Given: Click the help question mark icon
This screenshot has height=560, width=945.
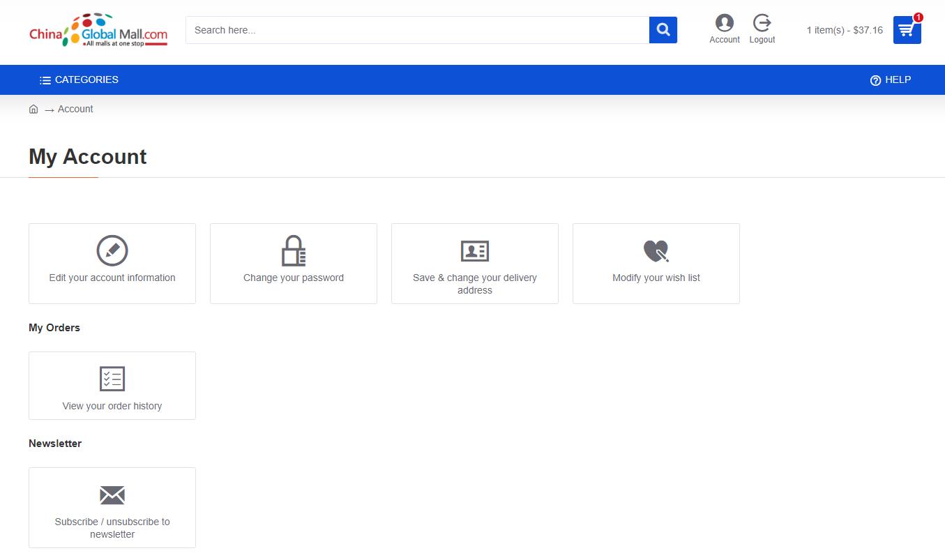Looking at the screenshot, I should click(876, 80).
